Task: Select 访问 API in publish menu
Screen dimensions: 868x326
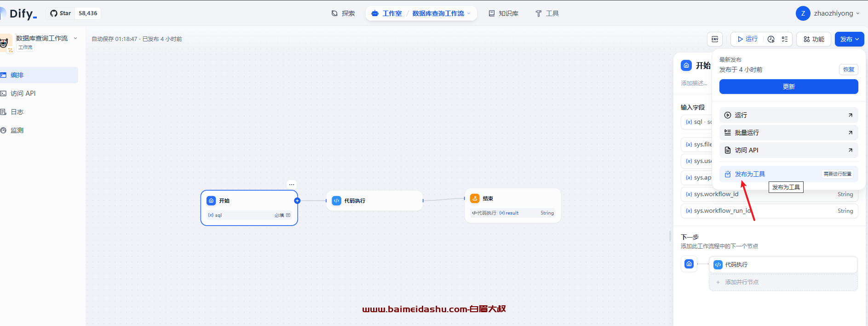Action: [x=788, y=150]
